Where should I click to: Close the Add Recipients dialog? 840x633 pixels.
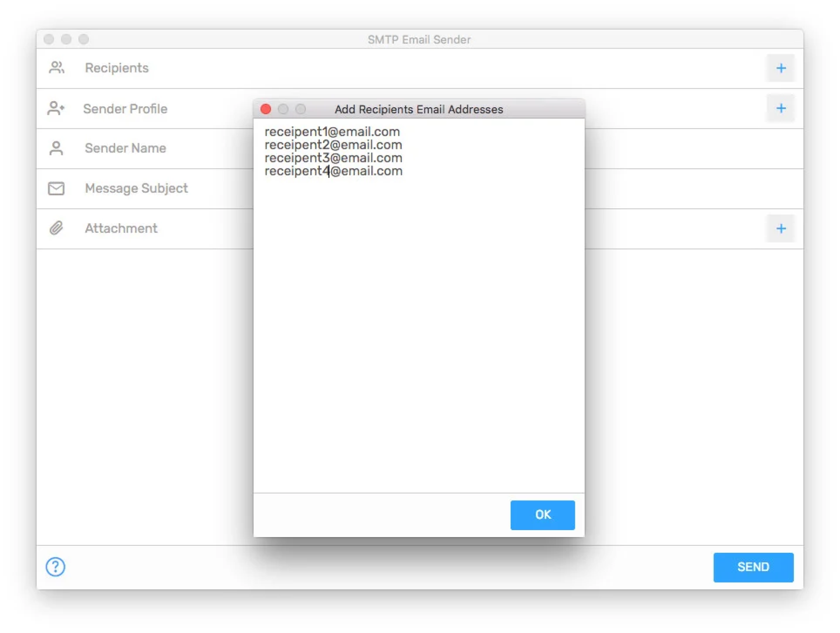coord(266,109)
